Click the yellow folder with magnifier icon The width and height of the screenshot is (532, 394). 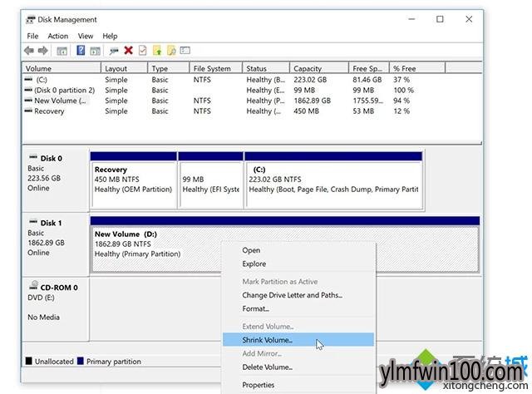172,51
